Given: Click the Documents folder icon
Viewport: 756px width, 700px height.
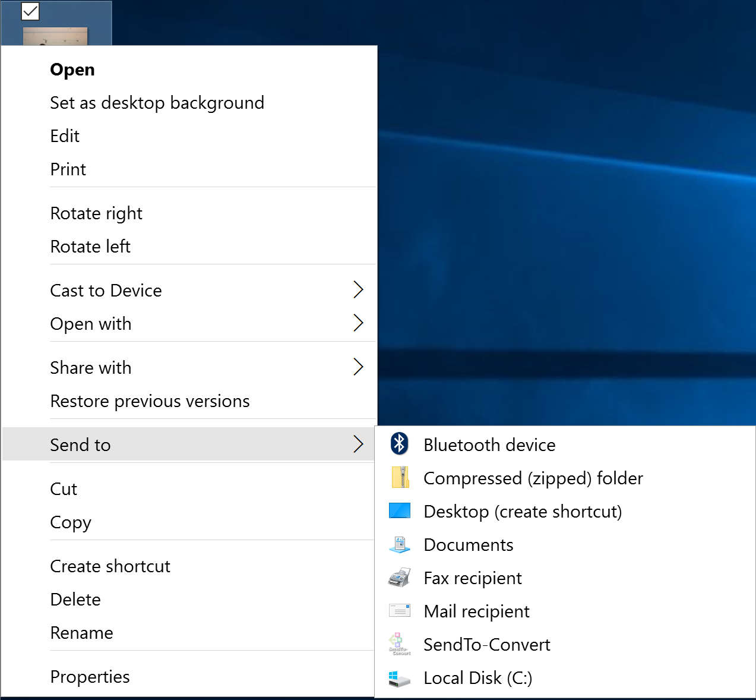Looking at the screenshot, I should [x=400, y=544].
